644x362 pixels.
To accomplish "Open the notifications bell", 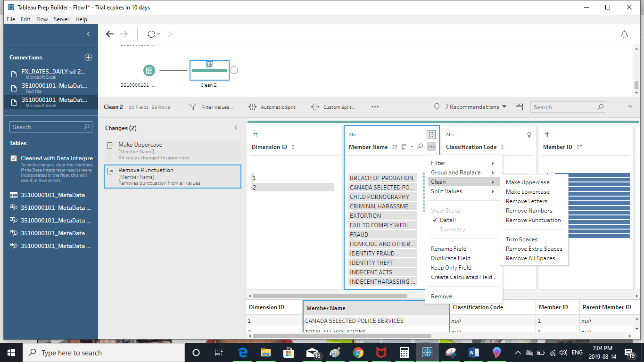I will [624, 34].
